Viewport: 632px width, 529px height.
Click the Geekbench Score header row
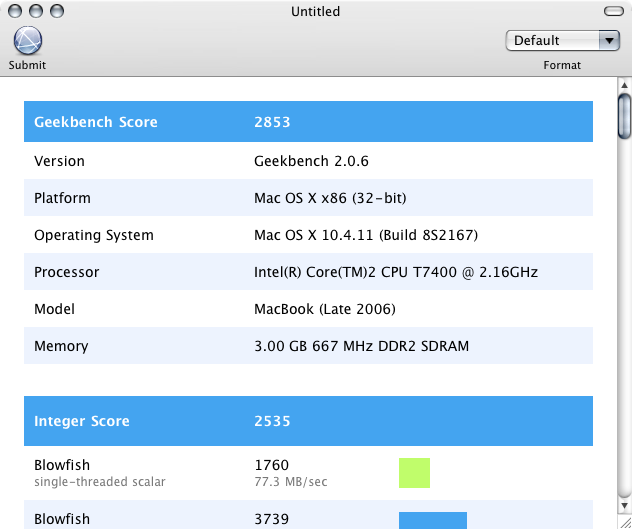pos(308,122)
